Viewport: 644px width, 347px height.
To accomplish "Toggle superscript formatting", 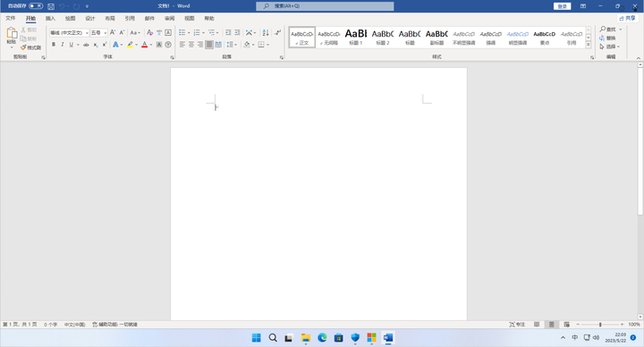I will click(105, 45).
